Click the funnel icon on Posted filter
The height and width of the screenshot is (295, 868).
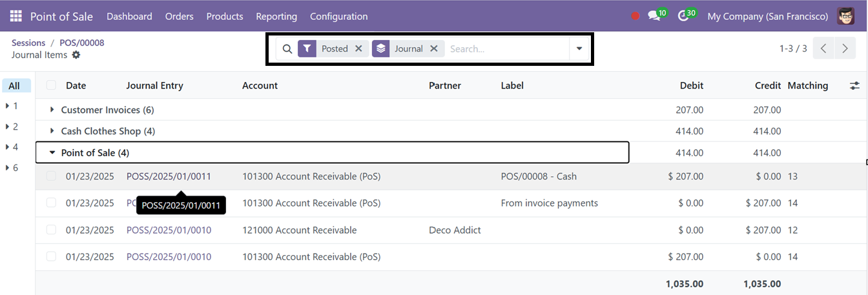pyautogui.click(x=307, y=48)
